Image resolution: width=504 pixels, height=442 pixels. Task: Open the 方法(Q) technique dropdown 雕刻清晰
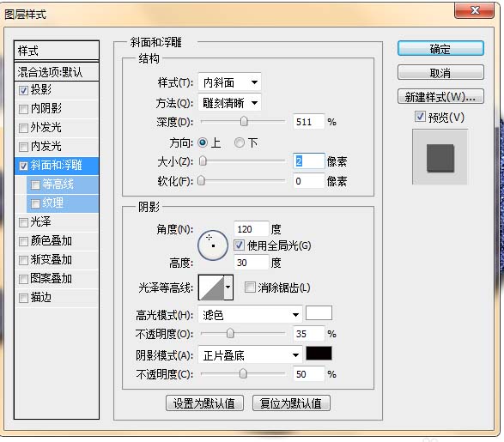pos(229,103)
